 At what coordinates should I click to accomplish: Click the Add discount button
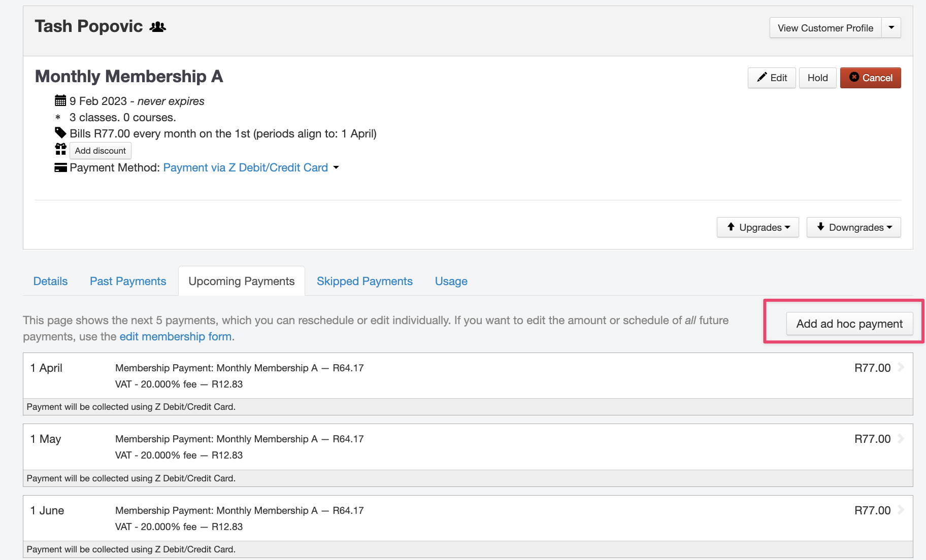101,151
